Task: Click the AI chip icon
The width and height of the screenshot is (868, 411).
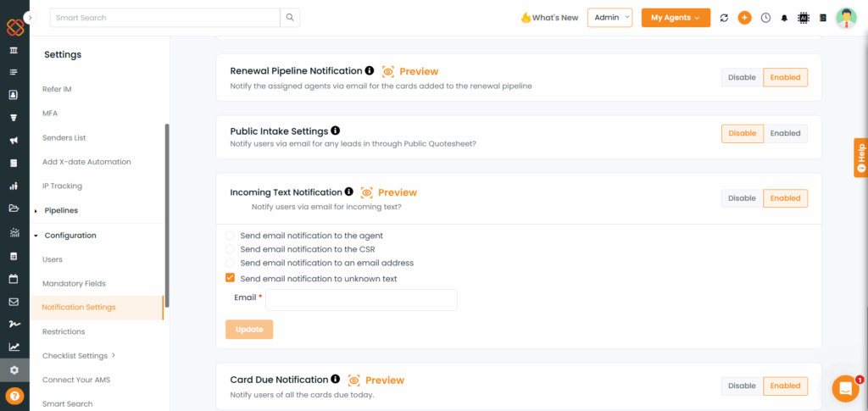Action: [804, 18]
